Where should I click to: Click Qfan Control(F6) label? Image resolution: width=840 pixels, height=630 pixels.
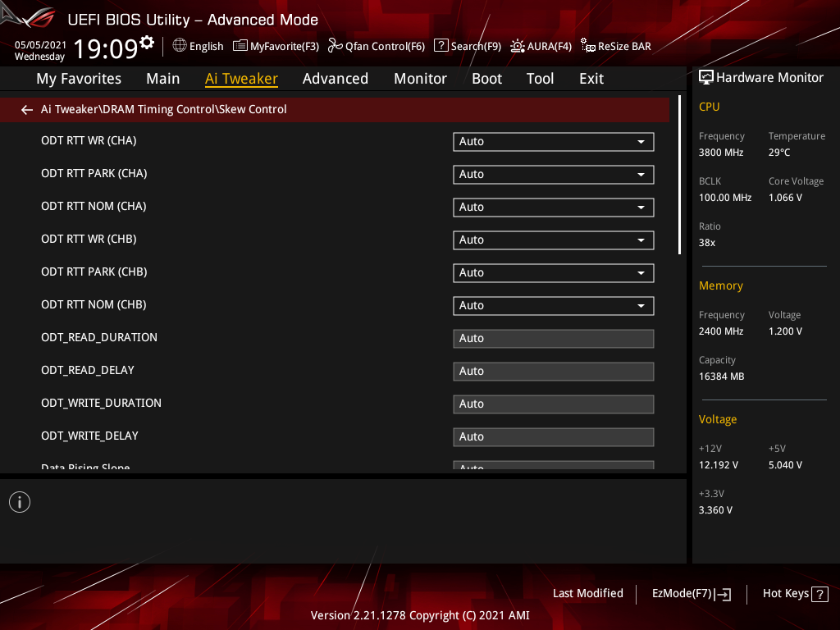[386, 47]
